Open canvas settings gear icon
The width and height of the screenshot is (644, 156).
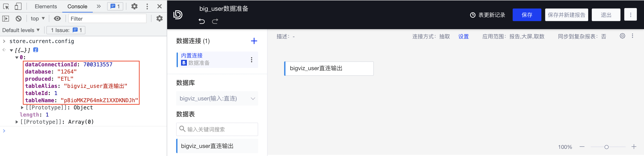(622, 36)
